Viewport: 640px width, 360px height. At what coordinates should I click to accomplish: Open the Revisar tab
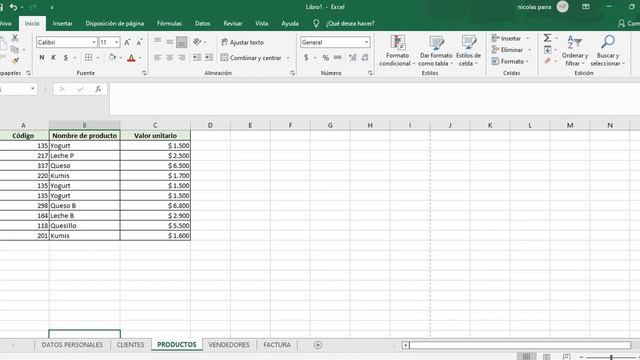point(233,24)
